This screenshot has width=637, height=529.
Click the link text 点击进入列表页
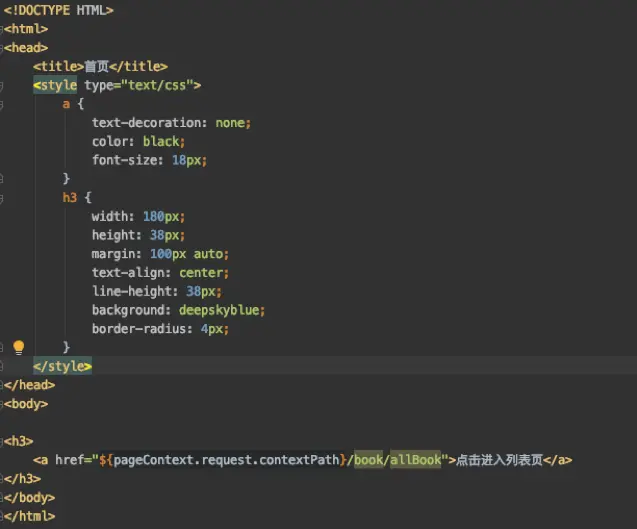pos(499,460)
